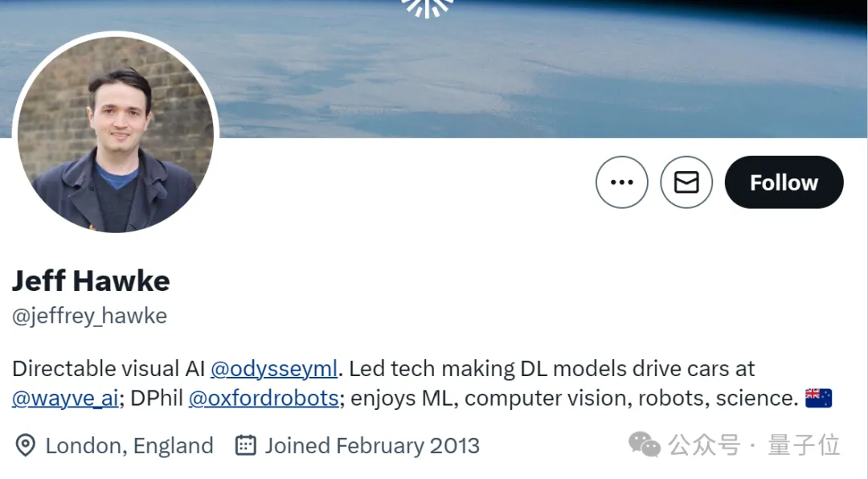The width and height of the screenshot is (868, 479).
Task: Click the New Zealand flag emoji
Action: click(819, 398)
